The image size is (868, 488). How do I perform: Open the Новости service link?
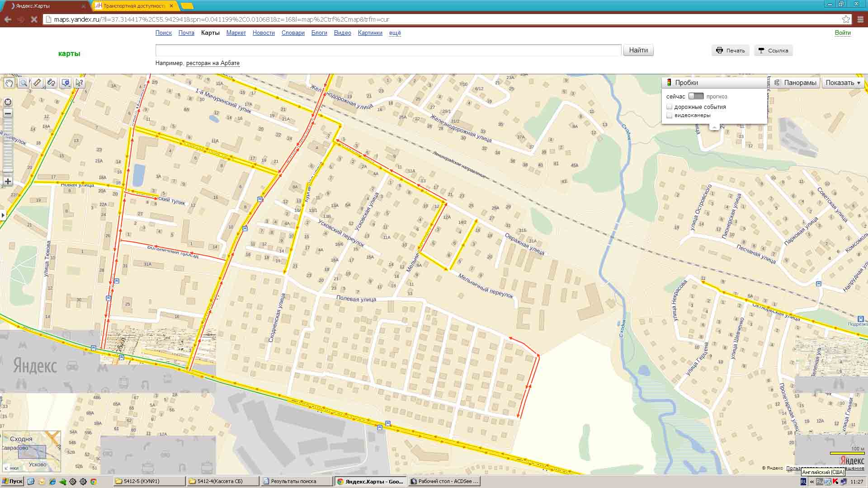(264, 33)
